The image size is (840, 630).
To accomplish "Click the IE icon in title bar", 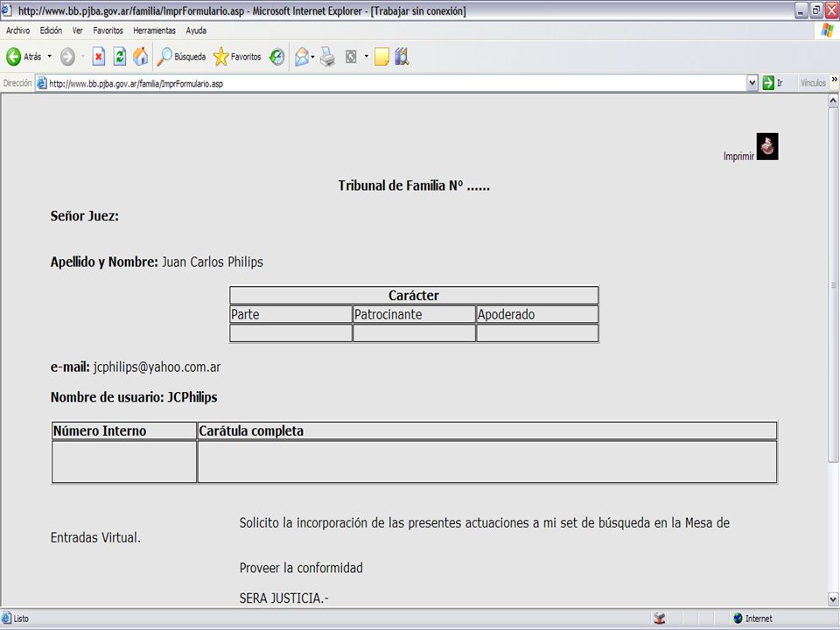I will click(x=6, y=10).
